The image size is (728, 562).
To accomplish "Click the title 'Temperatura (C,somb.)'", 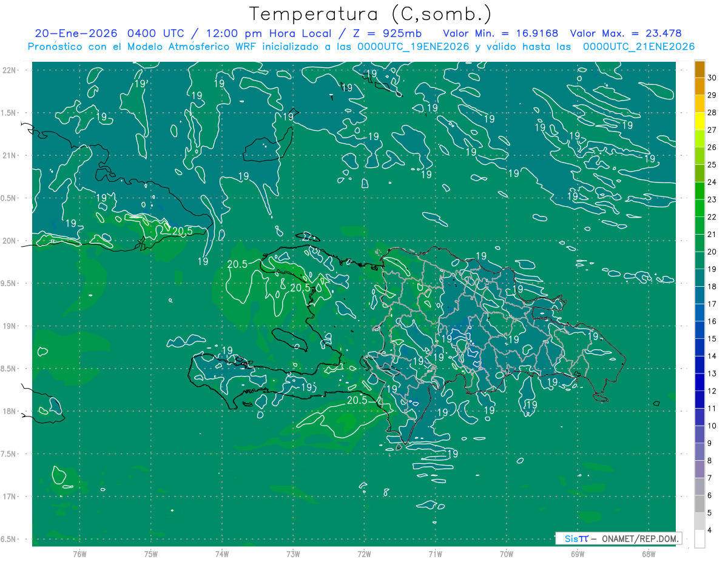I will [371, 14].
